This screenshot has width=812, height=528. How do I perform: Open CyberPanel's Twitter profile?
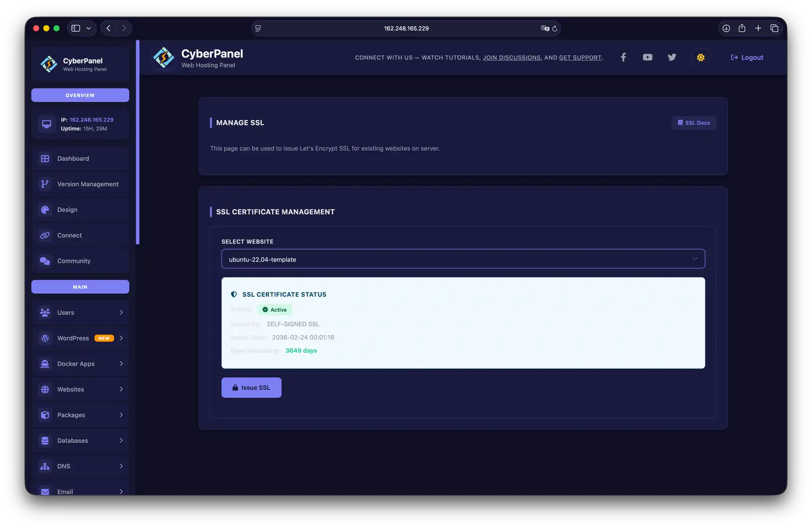[672, 57]
